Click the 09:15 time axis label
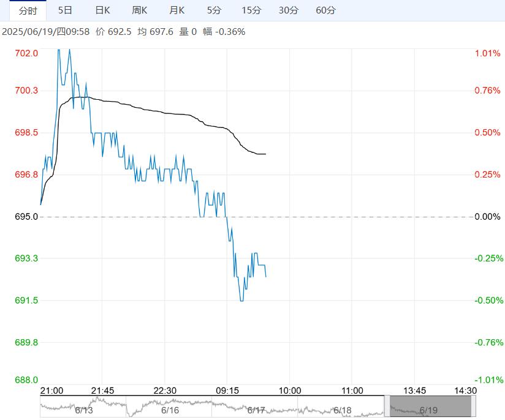Image resolution: width=505 pixels, height=420 pixels. tap(227, 391)
